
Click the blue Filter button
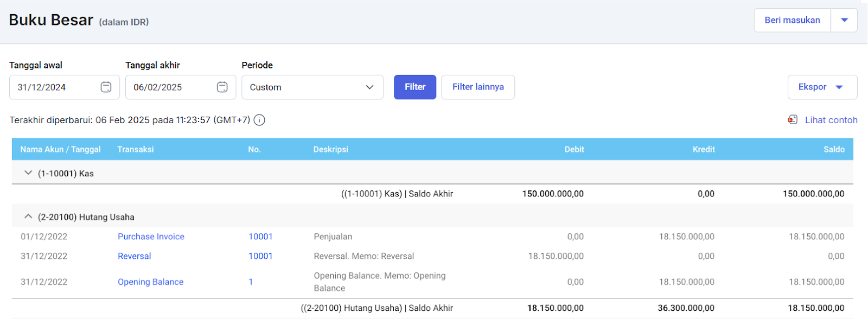(x=414, y=87)
